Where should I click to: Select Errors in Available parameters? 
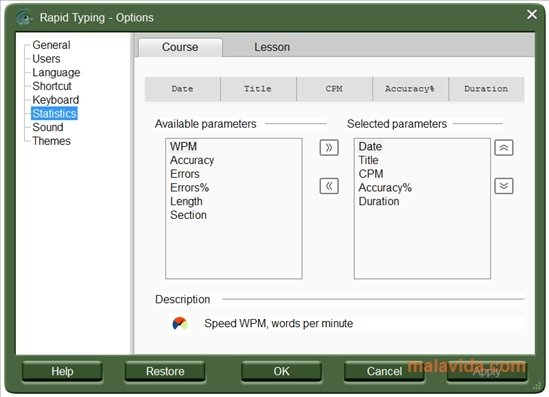point(185,174)
